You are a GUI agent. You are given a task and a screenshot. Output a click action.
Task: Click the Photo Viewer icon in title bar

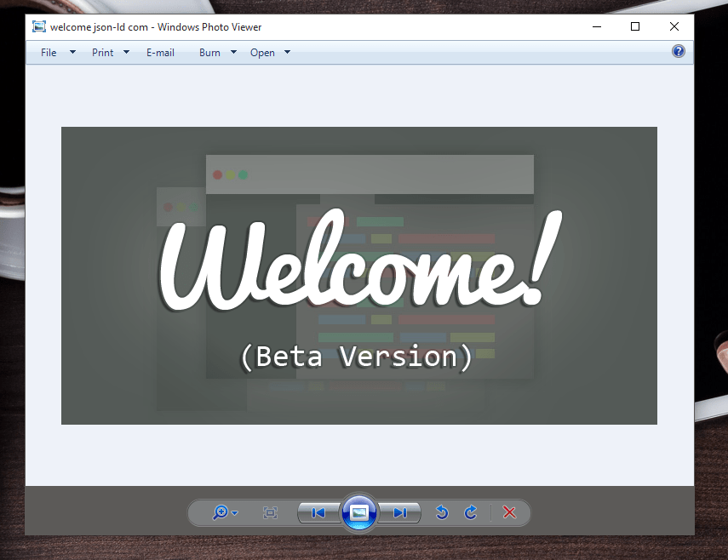click(x=38, y=26)
